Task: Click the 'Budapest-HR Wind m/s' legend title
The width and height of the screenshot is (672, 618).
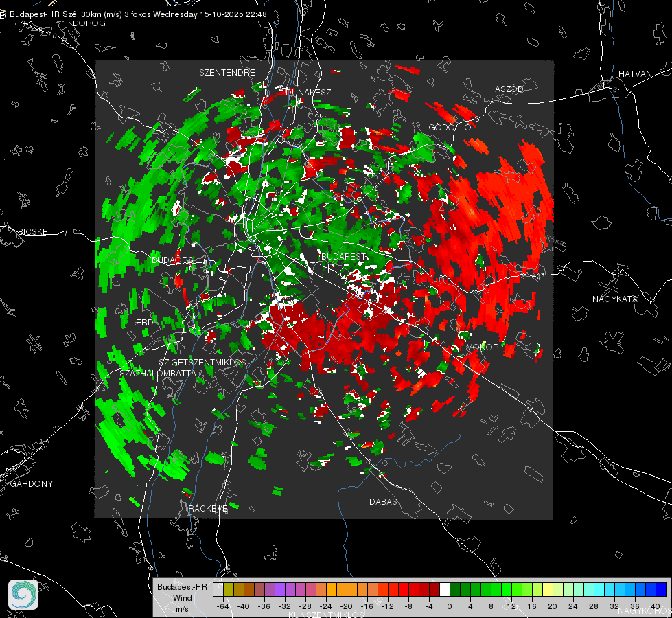Action: [x=182, y=597]
